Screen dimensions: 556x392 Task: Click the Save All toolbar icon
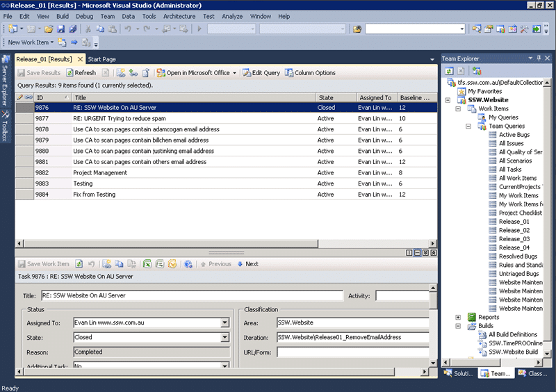pyautogui.click(x=73, y=28)
